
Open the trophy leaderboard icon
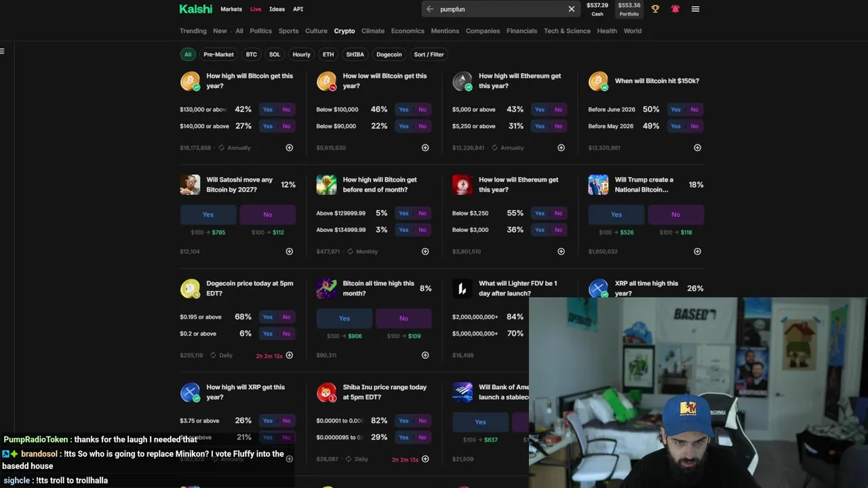tap(655, 9)
